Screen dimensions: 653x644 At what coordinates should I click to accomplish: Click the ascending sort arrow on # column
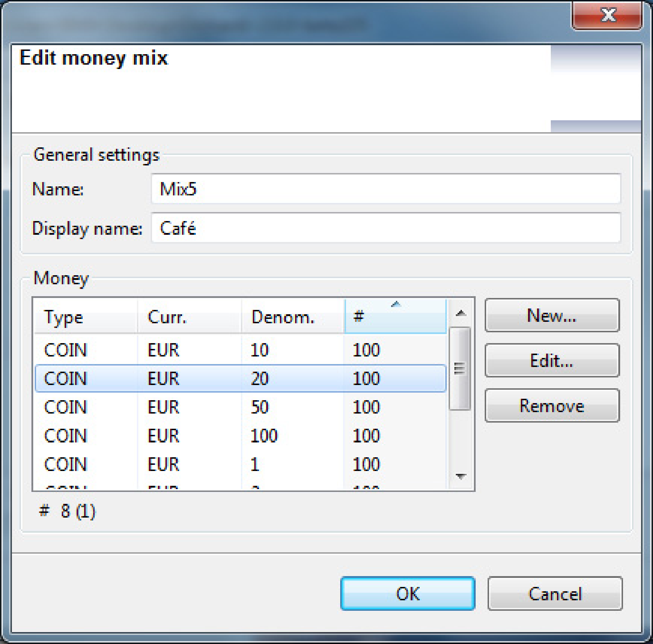[395, 304]
